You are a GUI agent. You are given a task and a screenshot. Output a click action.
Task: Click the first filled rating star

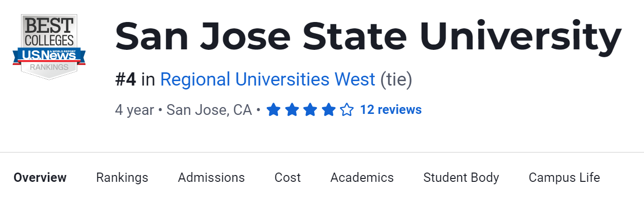coord(273,110)
